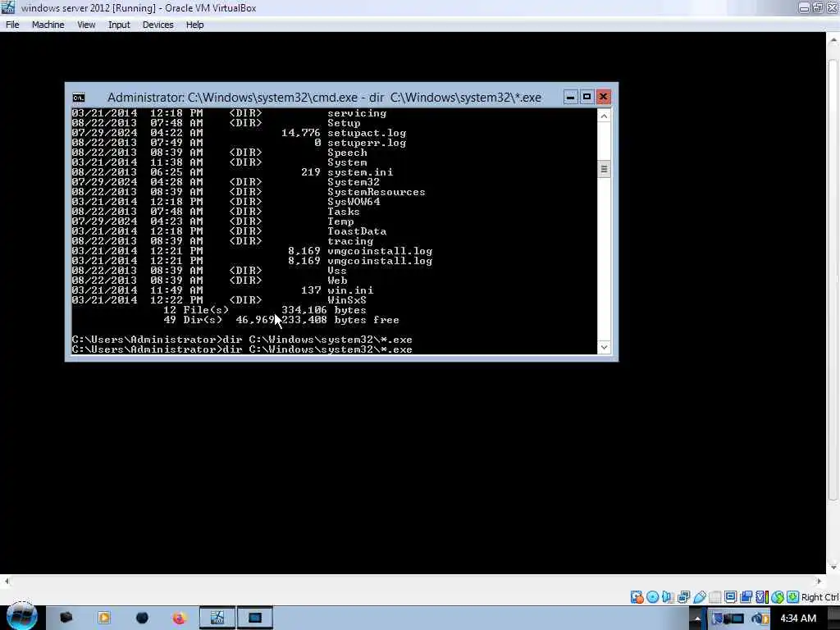This screenshot has width=840, height=630.
Task: Open the View menu
Action: (85, 25)
